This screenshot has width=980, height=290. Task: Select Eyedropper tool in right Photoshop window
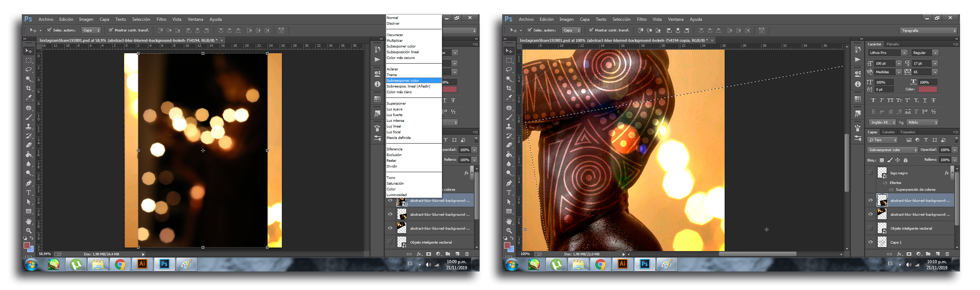click(509, 98)
